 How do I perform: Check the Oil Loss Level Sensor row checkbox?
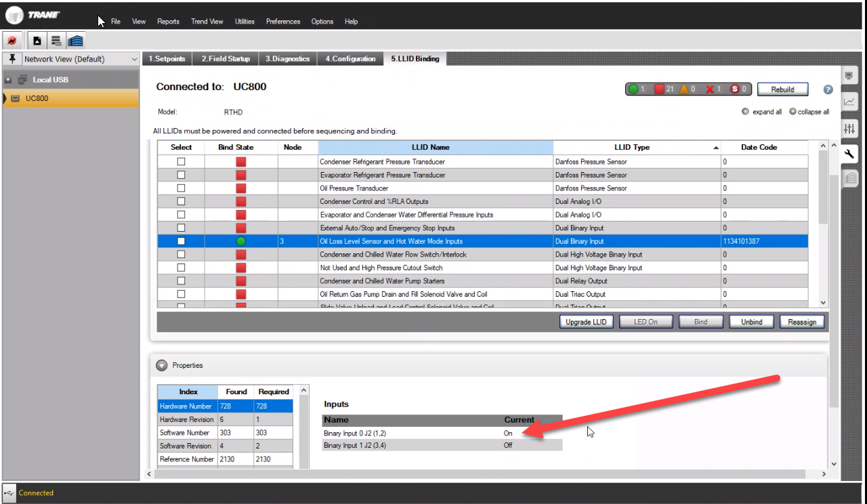[x=181, y=241]
